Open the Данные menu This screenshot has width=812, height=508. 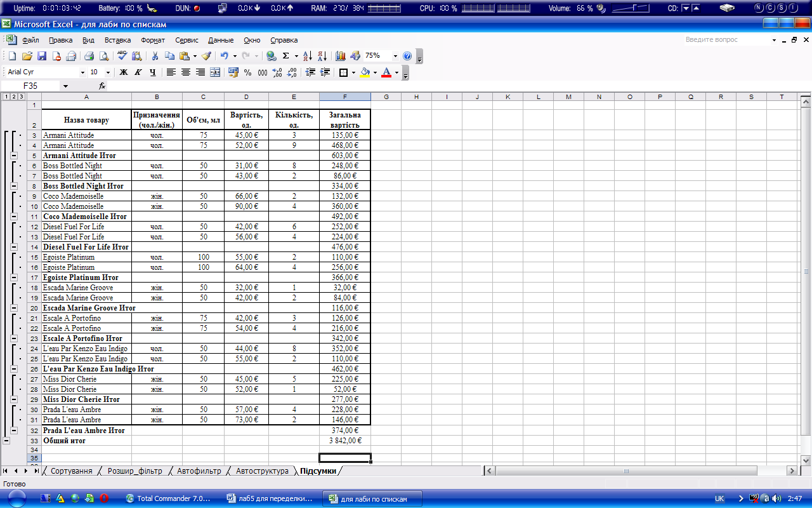[x=221, y=40]
